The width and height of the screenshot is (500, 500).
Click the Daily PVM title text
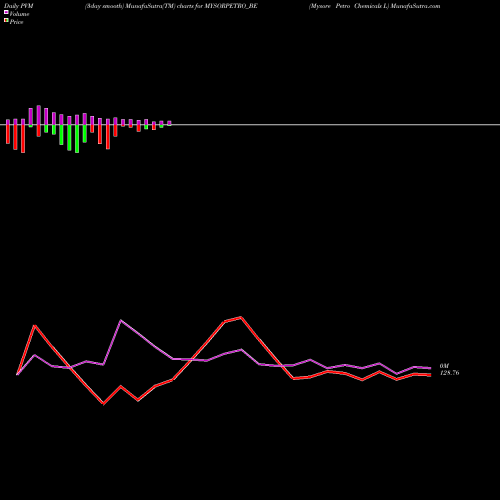[x=18, y=6]
